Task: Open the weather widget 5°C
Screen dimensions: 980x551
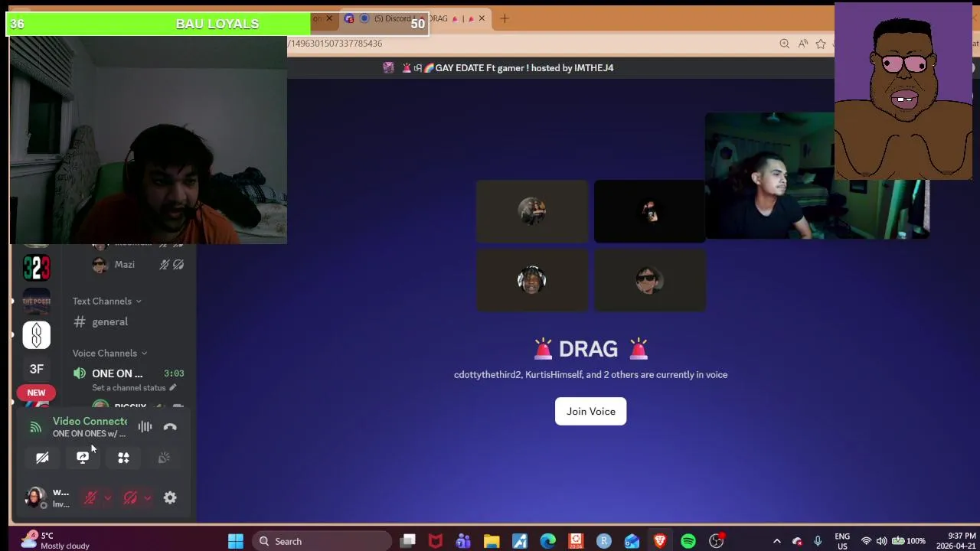Action: click(56, 540)
